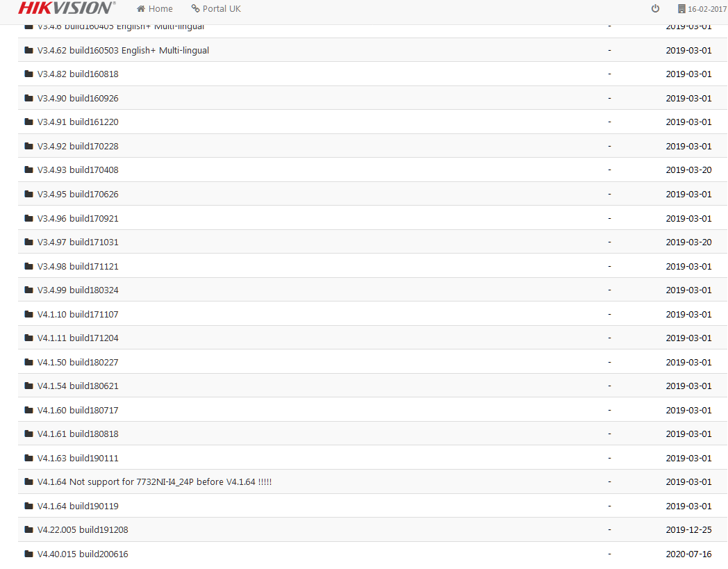Click folder icon for V4.40.015 build200616
Viewport: 728px width, 569px height.
[x=28, y=554]
